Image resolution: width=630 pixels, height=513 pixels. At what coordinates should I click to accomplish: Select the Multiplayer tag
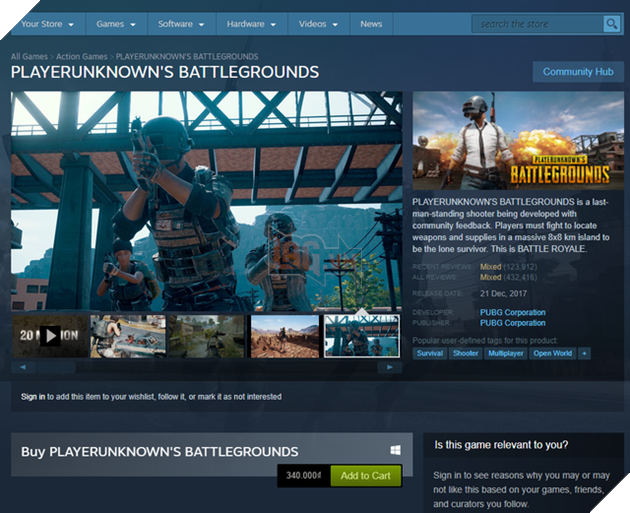coord(505,354)
